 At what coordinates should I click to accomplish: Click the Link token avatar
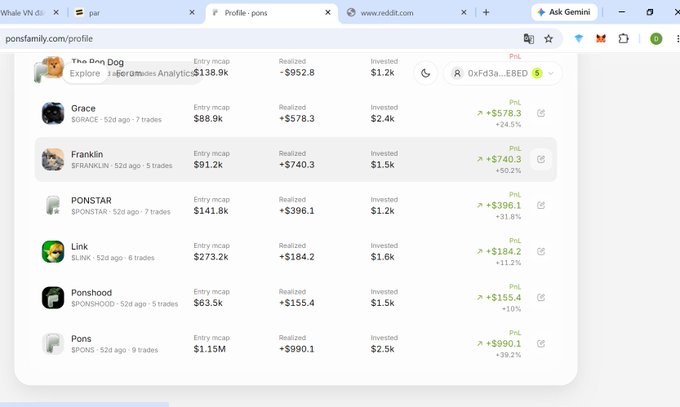click(x=53, y=252)
